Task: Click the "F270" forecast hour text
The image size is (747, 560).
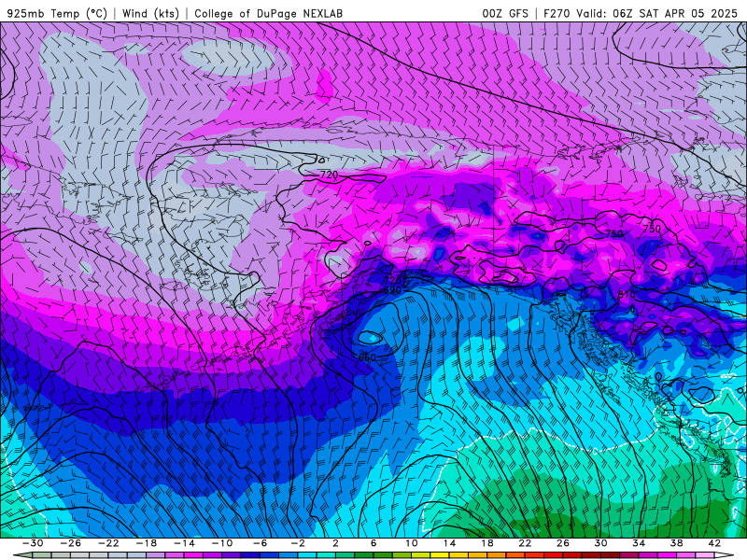Action: [x=557, y=13]
